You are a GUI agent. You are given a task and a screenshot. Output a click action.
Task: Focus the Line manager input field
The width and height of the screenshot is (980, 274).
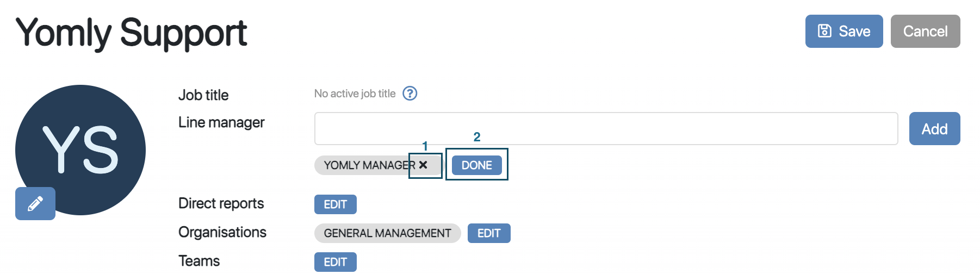coord(606,129)
